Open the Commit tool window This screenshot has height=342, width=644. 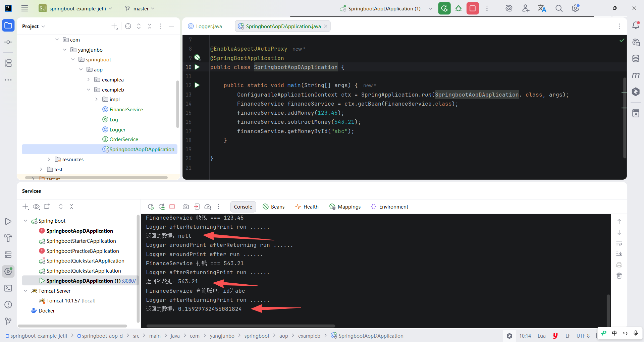click(8, 42)
